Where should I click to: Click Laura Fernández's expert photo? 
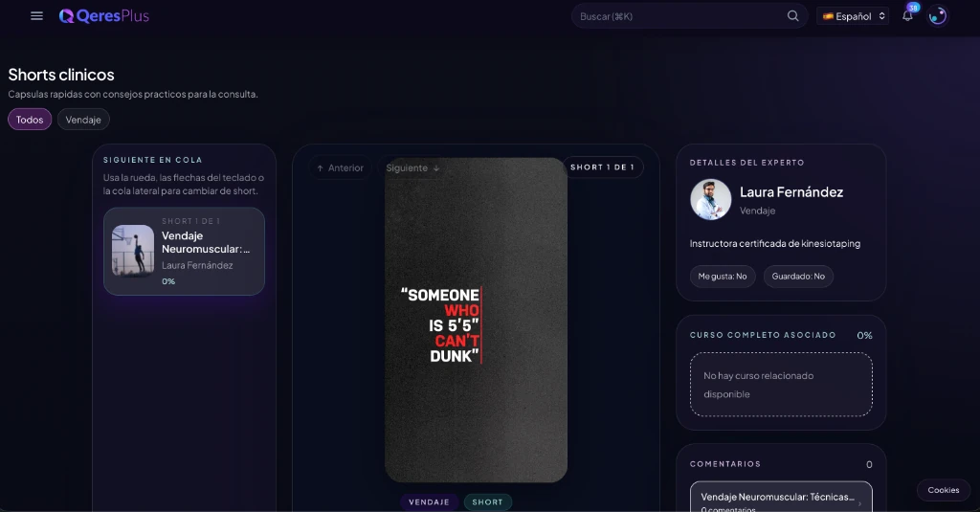[711, 199]
